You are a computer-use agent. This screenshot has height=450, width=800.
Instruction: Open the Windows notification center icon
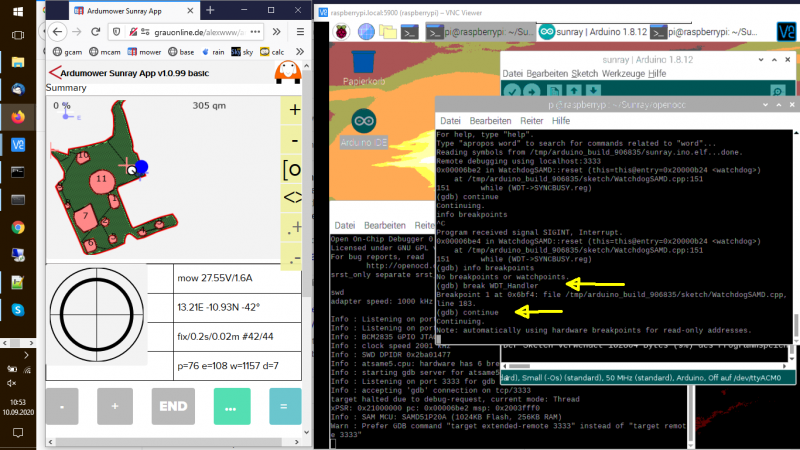point(18,433)
